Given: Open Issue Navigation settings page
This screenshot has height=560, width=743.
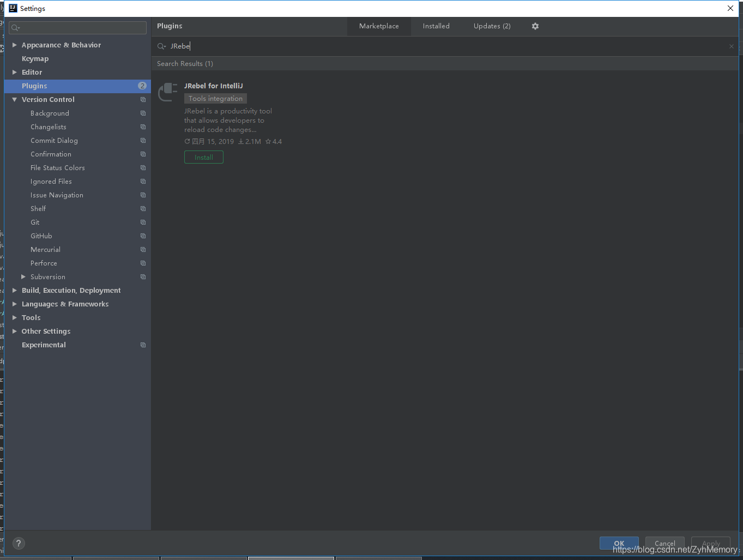Looking at the screenshot, I should point(57,195).
